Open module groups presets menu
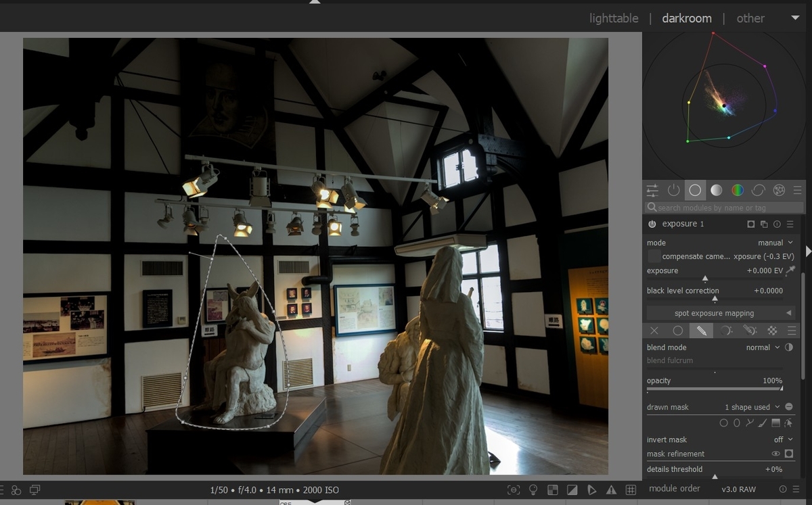Viewport: 812px width, 505px height. coord(797,191)
